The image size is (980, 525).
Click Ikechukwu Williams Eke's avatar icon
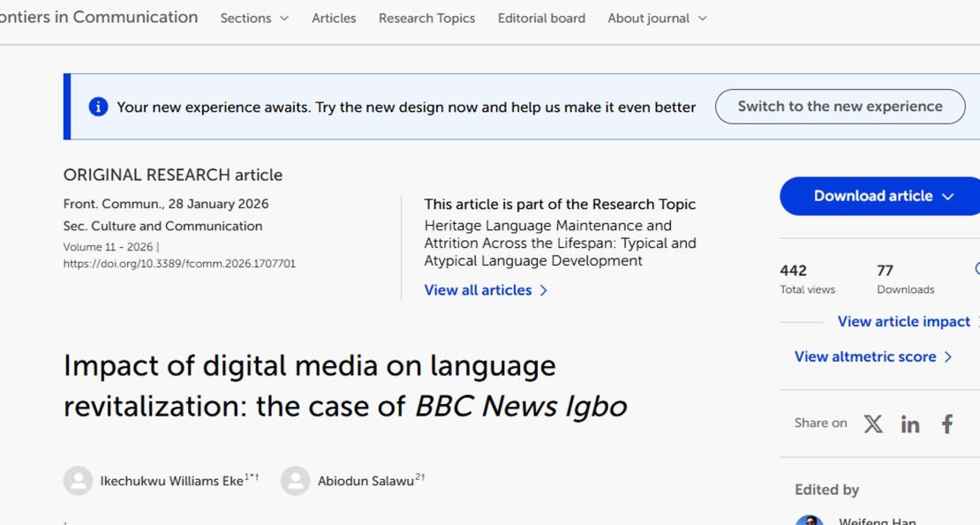tap(79, 480)
